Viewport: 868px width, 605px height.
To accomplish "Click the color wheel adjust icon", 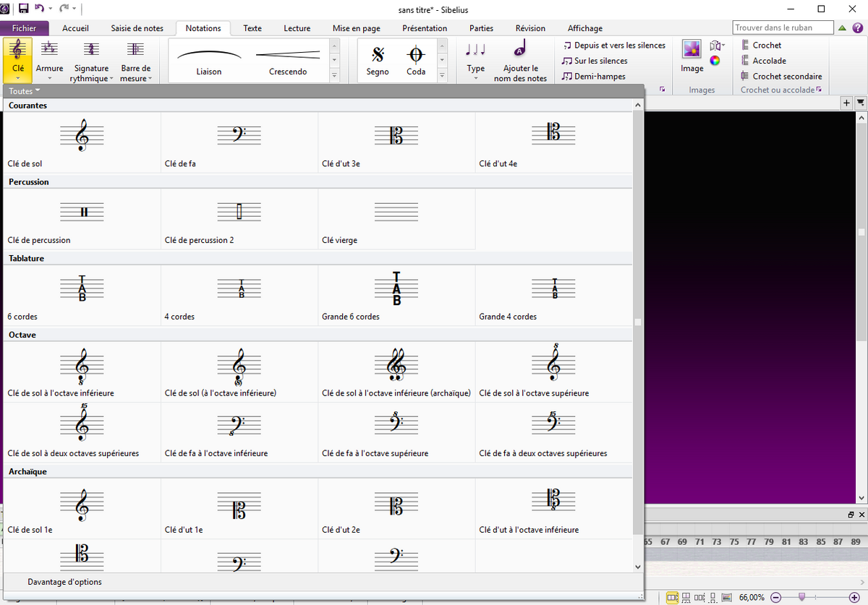I will click(x=715, y=61).
